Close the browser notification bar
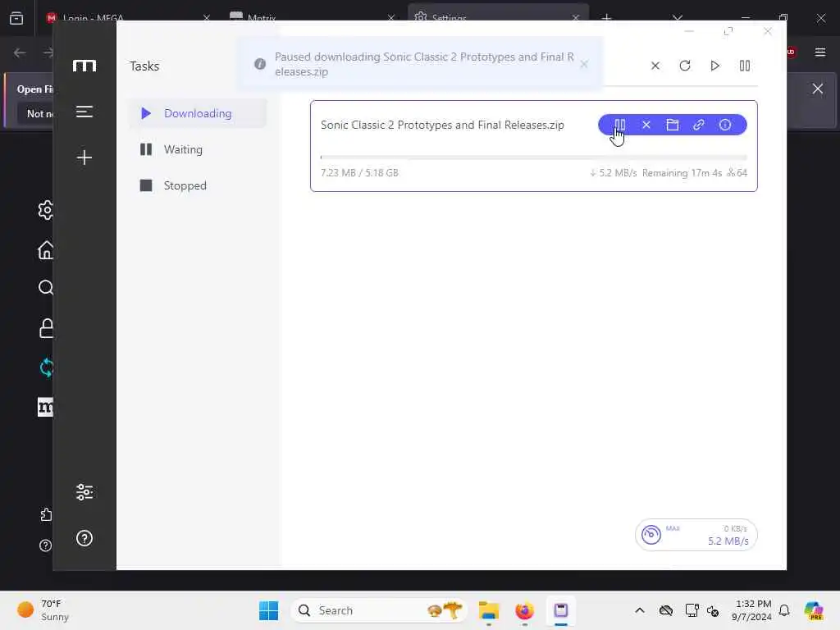 point(818,89)
